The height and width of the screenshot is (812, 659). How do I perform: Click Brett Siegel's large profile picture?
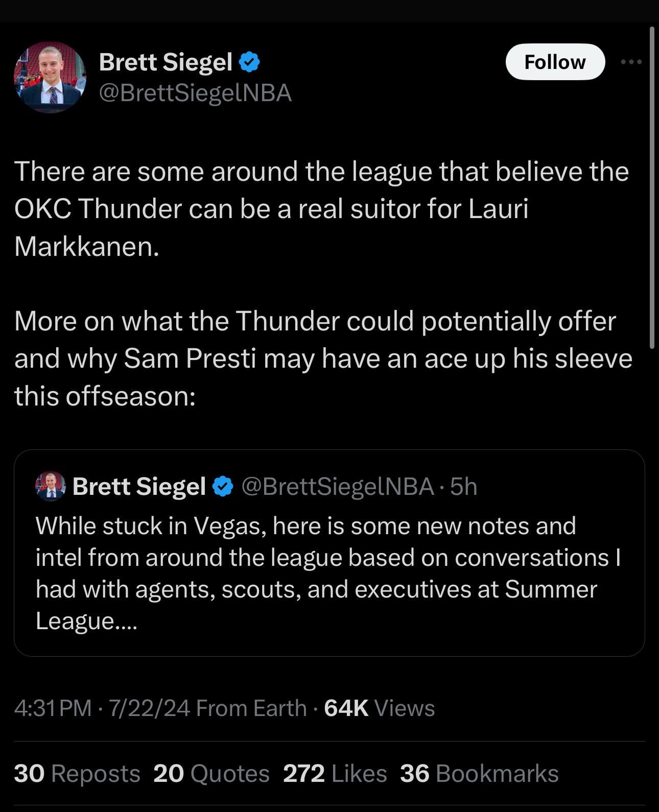click(50, 77)
